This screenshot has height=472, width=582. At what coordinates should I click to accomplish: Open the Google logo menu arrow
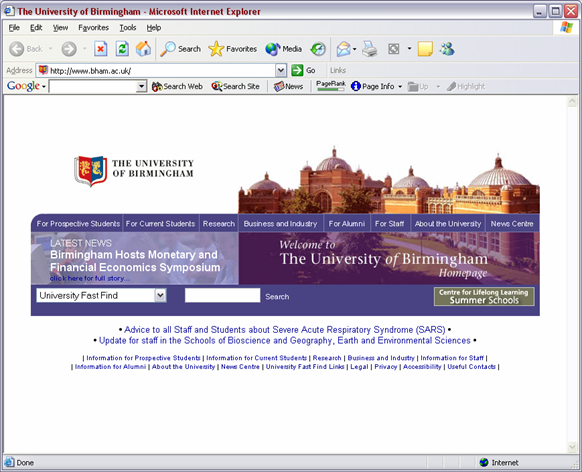(x=44, y=86)
